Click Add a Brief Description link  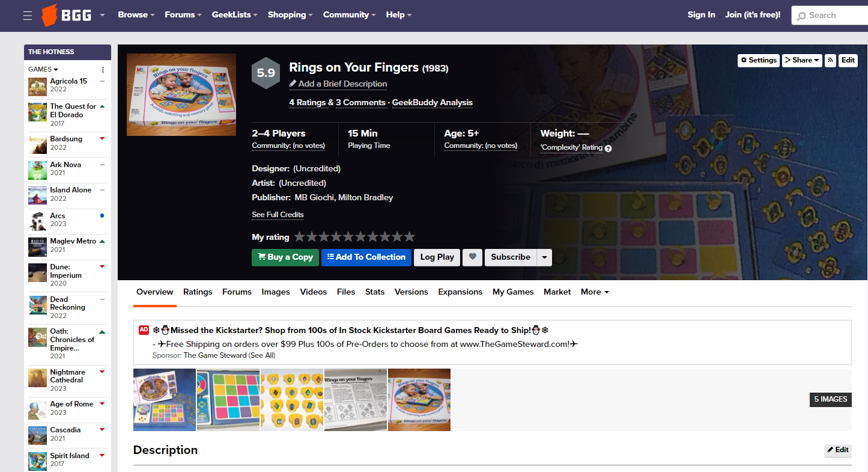(338, 84)
